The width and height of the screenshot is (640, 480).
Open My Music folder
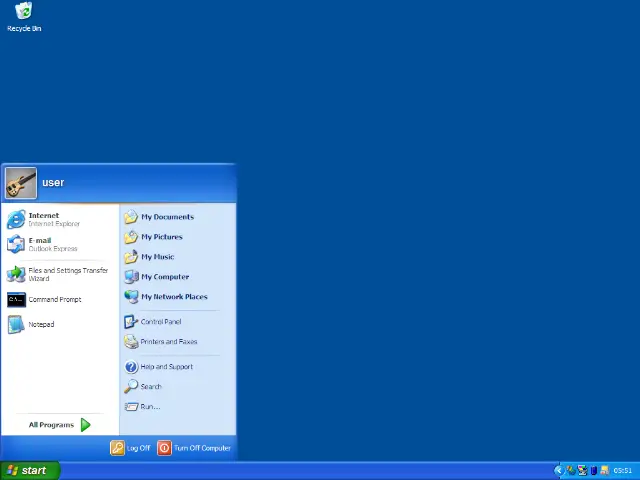click(178, 257)
